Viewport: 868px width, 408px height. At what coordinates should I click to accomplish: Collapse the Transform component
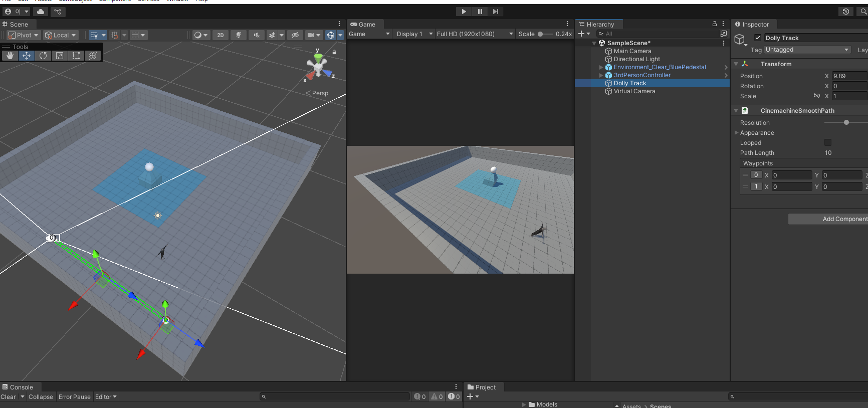[x=736, y=64]
